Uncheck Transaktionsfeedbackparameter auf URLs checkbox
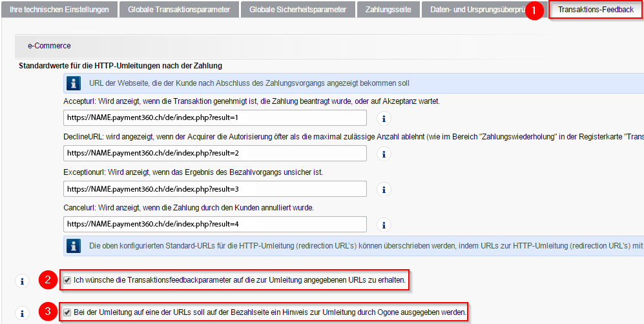 pos(68,280)
